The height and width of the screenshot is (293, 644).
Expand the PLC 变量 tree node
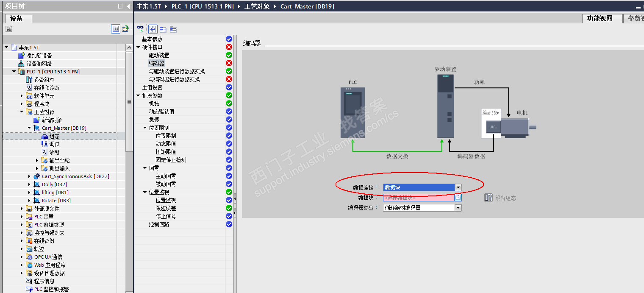(22, 217)
